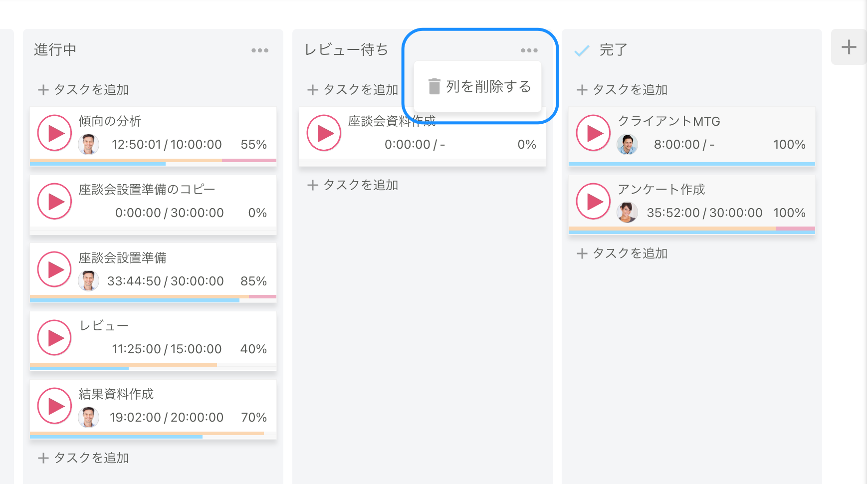Click タスクを追加 at top of 進行中 column
Image resolution: width=868 pixels, height=484 pixels.
click(83, 90)
